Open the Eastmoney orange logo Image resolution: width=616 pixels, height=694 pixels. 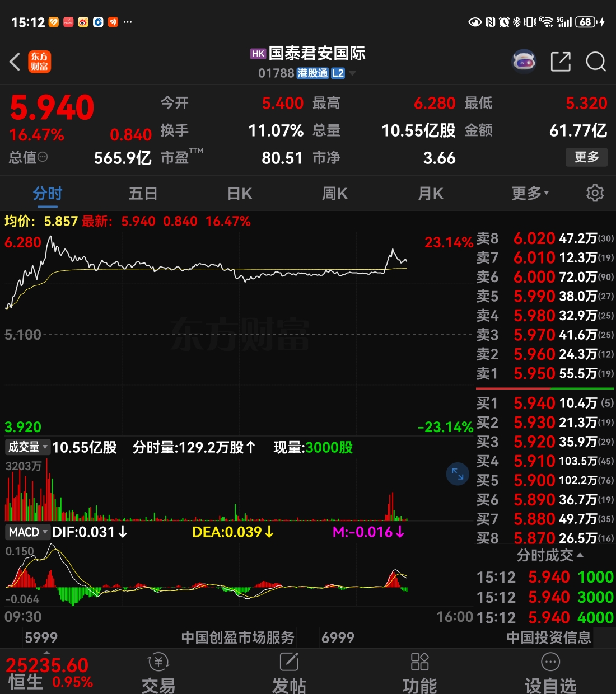click(x=39, y=62)
